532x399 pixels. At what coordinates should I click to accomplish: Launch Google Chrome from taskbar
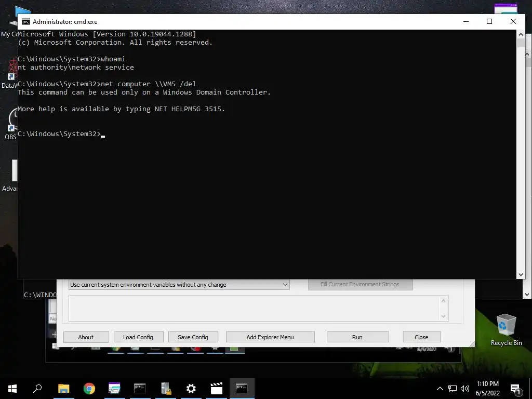click(89, 389)
